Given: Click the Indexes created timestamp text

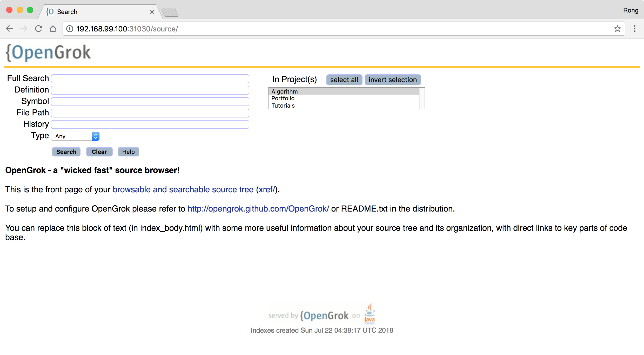Looking at the screenshot, I should [322, 330].
